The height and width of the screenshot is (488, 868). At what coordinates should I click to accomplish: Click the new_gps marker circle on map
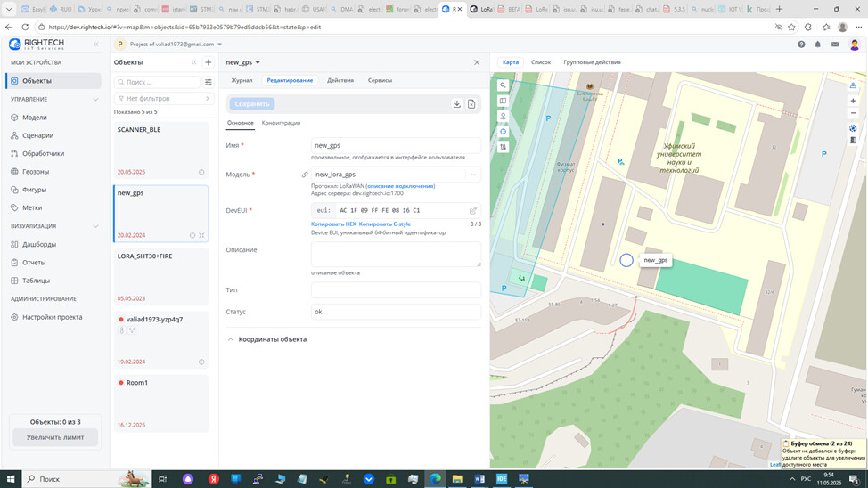[626, 260]
